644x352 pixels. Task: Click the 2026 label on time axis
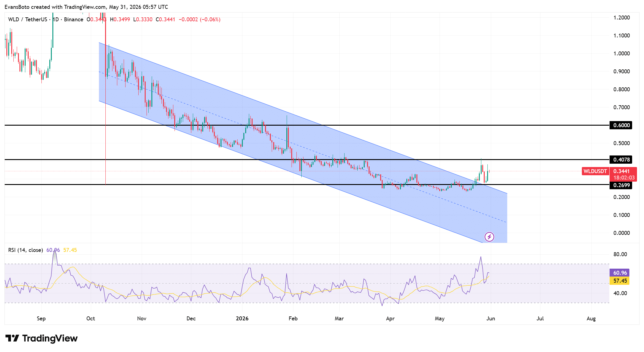pyautogui.click(x=242, y=319)
